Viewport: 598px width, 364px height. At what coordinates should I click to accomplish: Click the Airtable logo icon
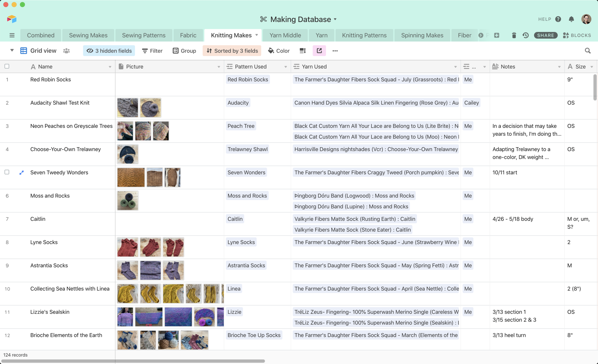click(x=12, y=19)
